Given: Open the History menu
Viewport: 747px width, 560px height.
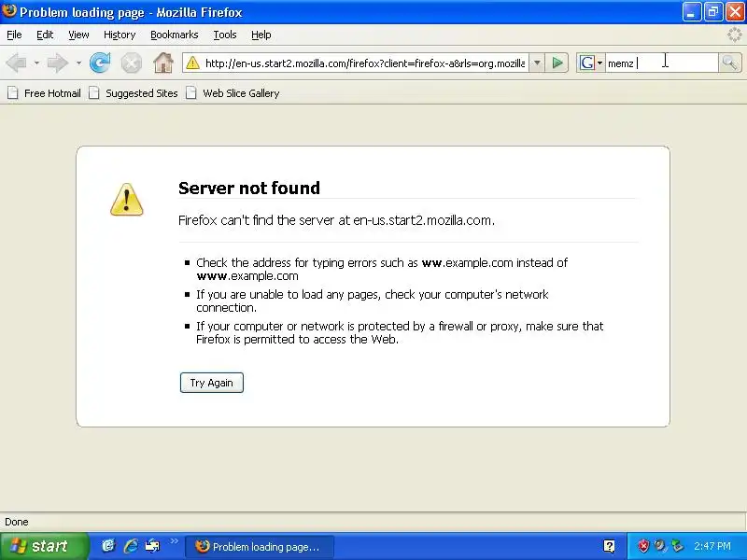Looking at the screenshot, I should pos(120,35).
